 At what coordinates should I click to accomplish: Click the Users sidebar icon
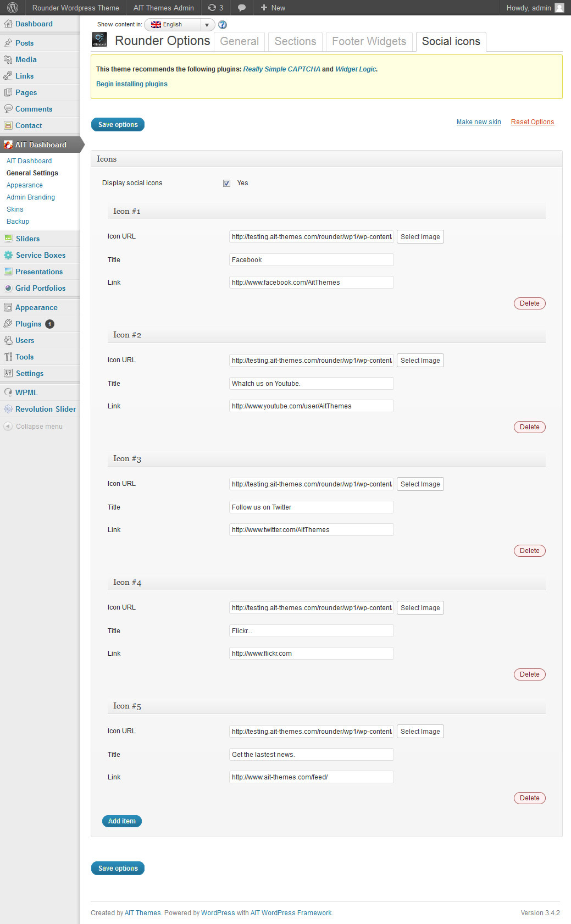click(x=8, y=340)
